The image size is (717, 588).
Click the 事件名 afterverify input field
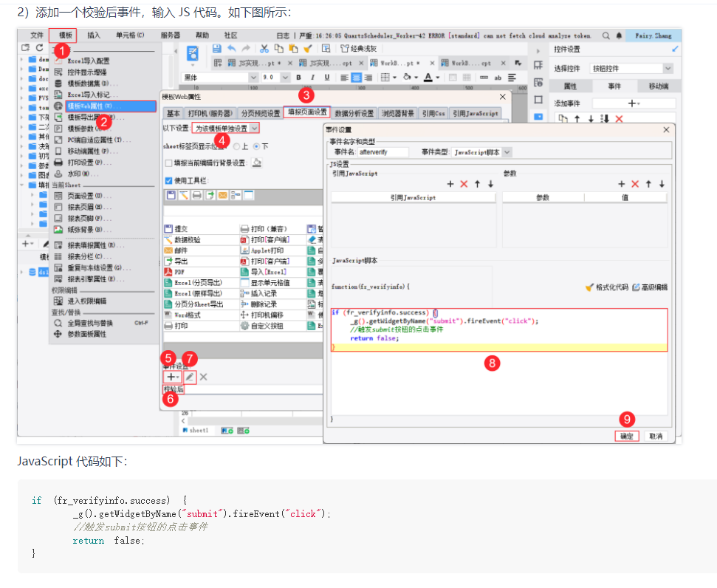click(x=382, y=152)
